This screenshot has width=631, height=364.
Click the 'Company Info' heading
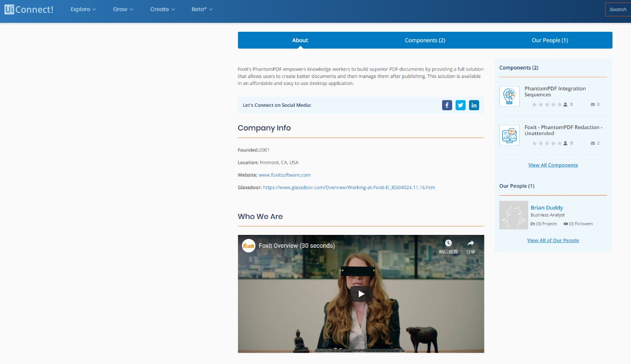264,128
